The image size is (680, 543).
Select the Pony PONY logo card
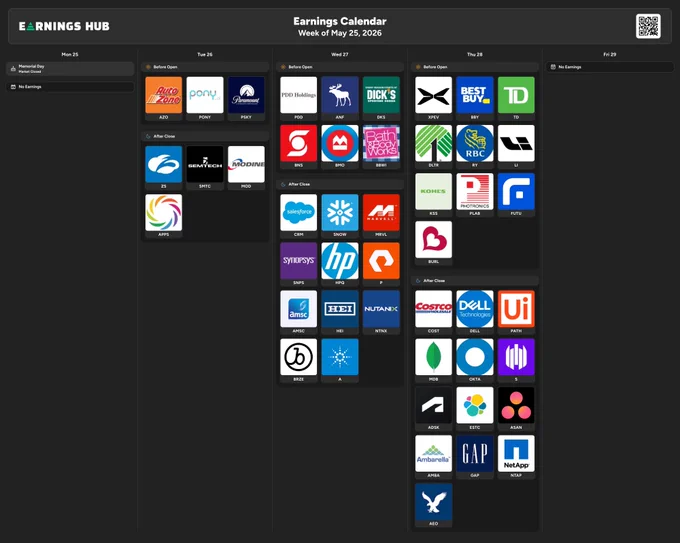(205, 95)
